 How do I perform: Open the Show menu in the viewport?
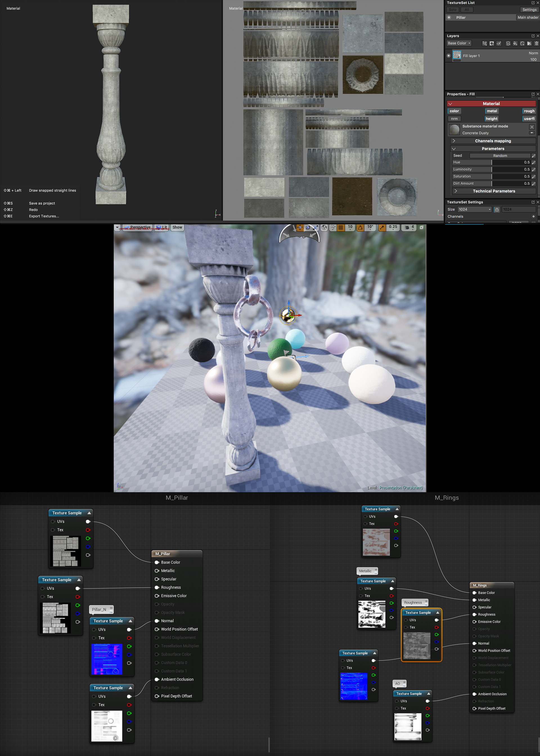point(177,227)
